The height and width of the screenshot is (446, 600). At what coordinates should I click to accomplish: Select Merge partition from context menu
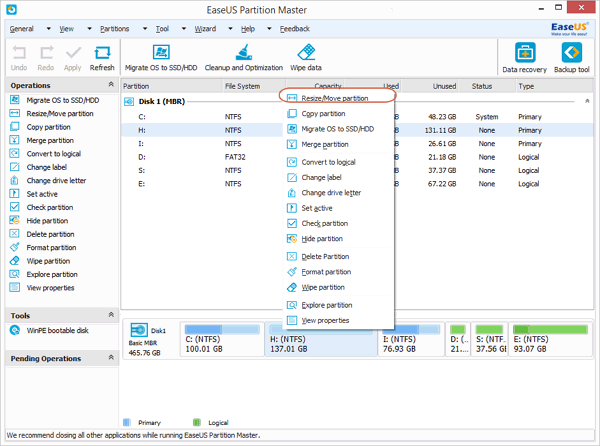pyautogui.click(x=338, y=144)
